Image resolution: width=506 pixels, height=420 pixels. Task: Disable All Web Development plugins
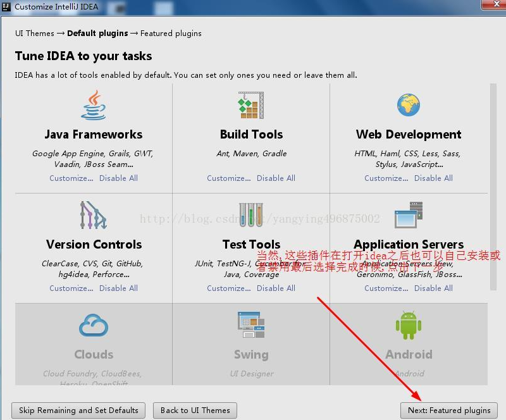pyautogui.click(x=433, y=178)
